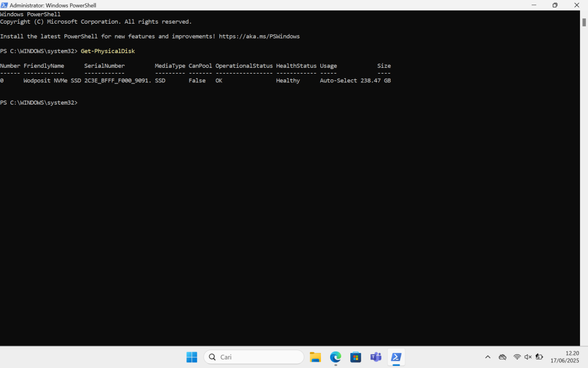The image size is (588, 368).
Task: Click the active PowerShell taskbar icon
Action: (396, 357)
